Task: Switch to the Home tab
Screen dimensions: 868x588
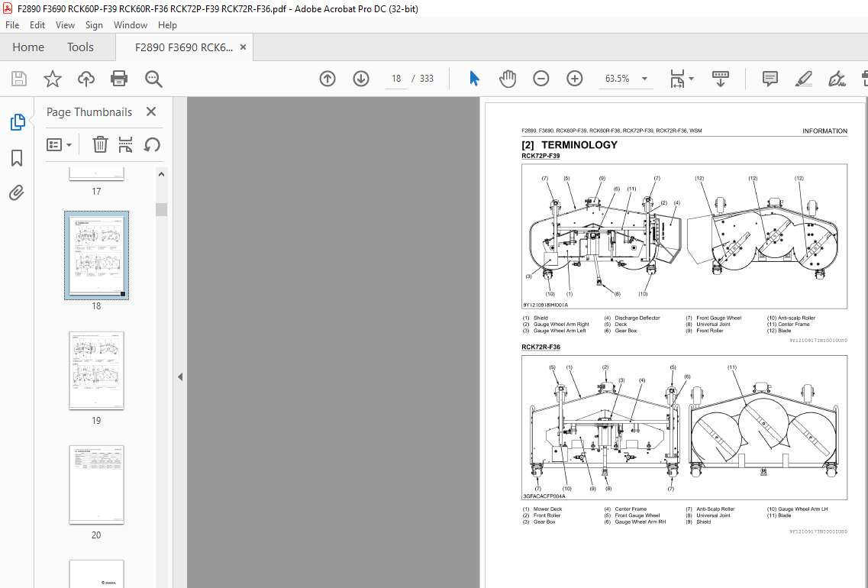Action: pos(28,47)
